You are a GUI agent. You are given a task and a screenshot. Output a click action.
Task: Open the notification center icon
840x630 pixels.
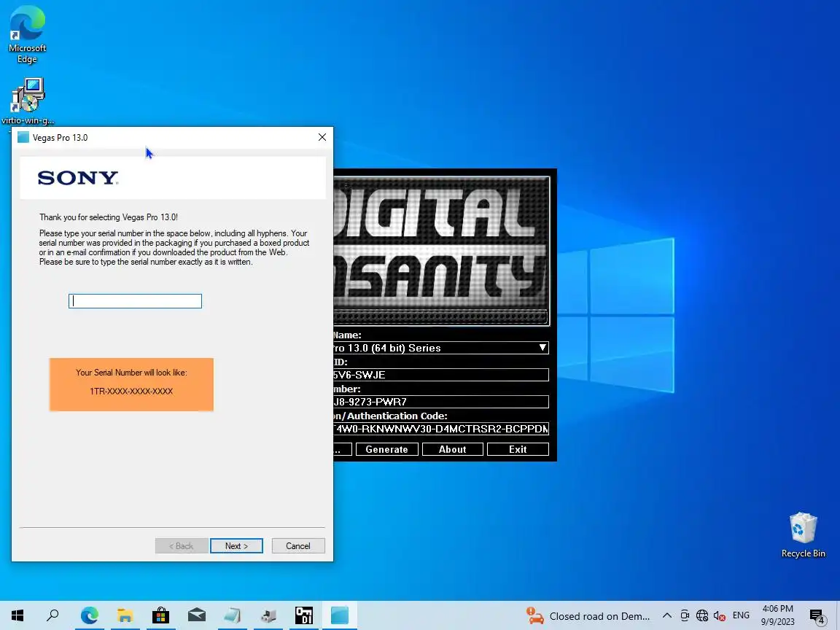coord(817,617)
